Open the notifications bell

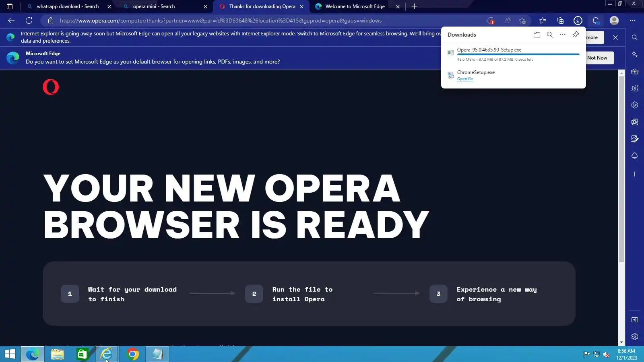pos(596,21)
